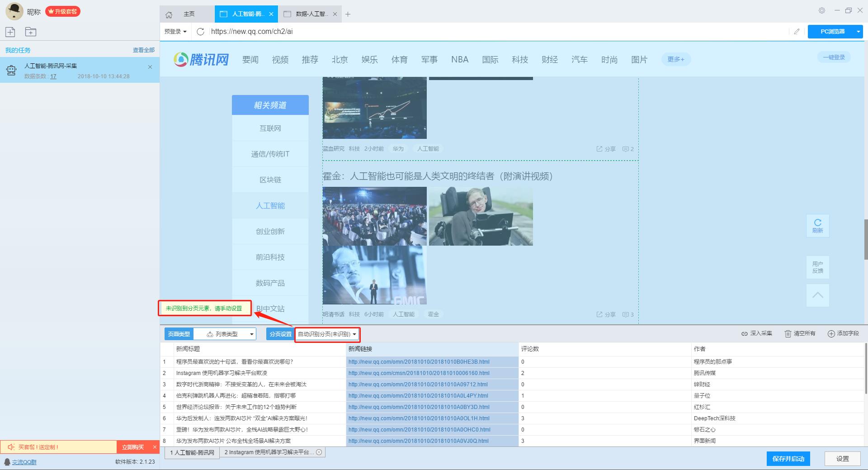Click the Tencent 腾讯网 logo

201,59
